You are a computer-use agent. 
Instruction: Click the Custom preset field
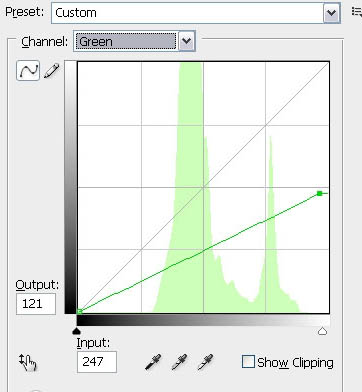(x=196, y=13)
